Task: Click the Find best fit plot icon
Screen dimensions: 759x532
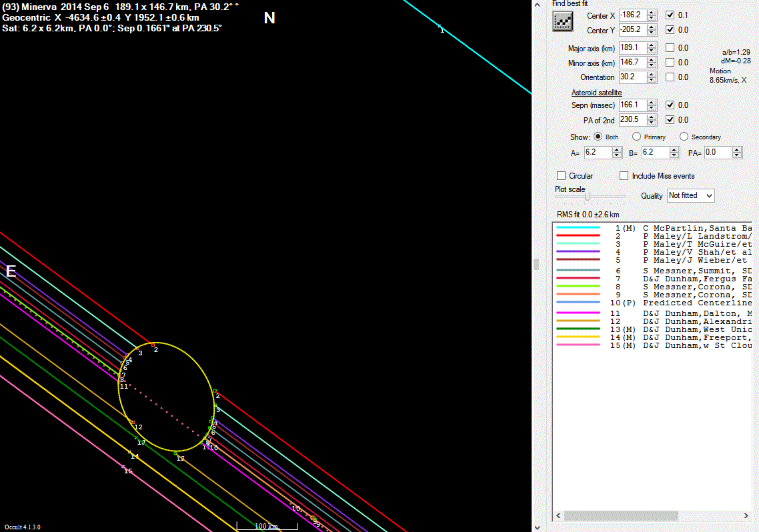Action: tap(562, 21)
